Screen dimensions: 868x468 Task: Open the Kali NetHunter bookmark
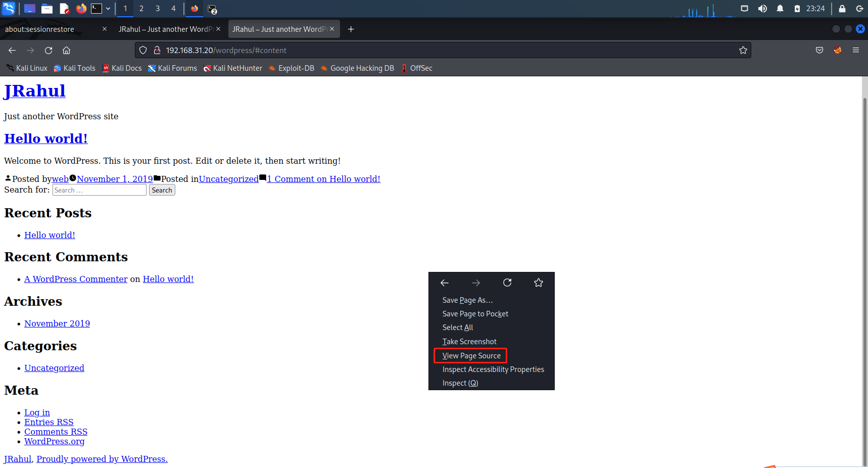coord(232,68)
